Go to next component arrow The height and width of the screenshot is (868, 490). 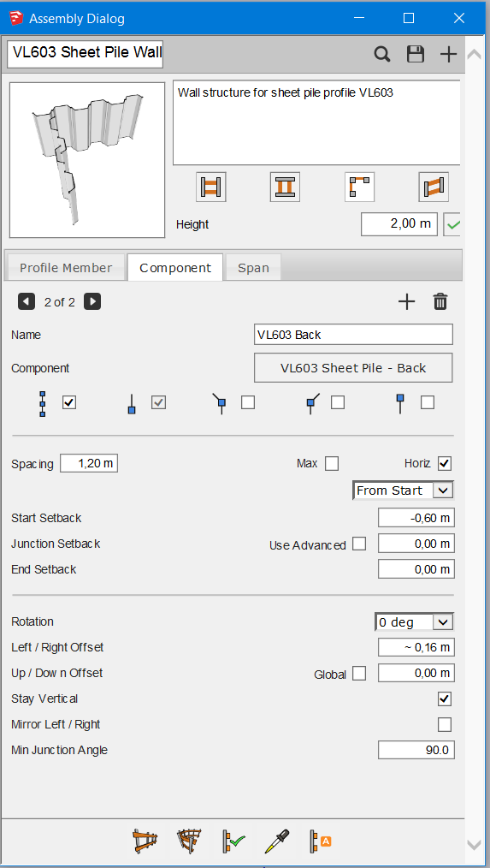click(x=92, y=301)
